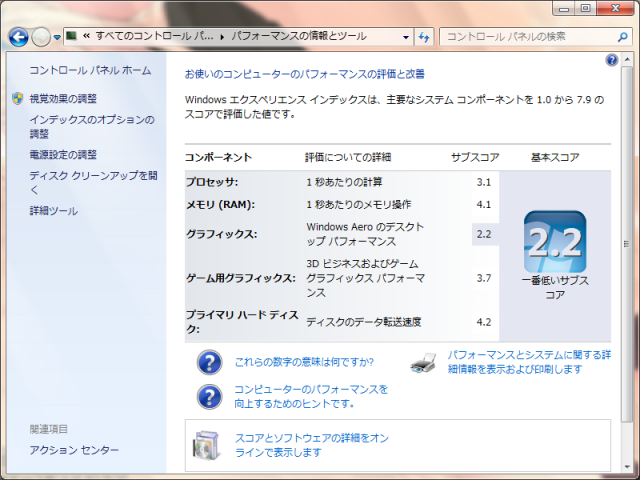640x480 pixels.
Task: Open インデックスのオプションの調整 link
Action: coord(92,127)
